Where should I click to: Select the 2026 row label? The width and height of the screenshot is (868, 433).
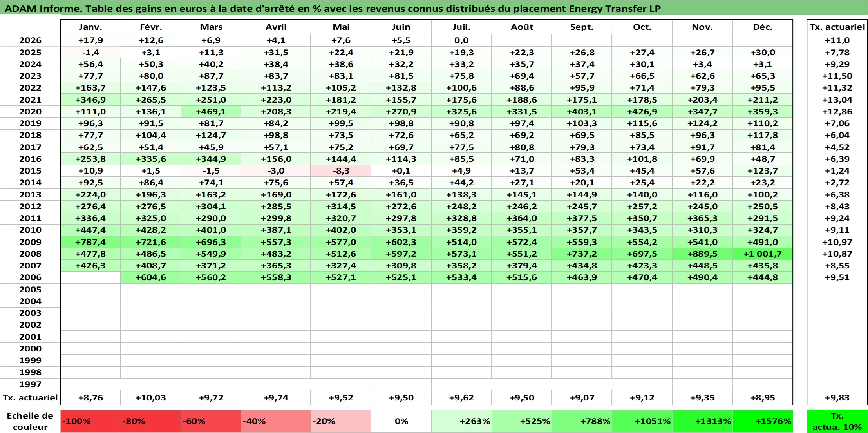[30, 40]
